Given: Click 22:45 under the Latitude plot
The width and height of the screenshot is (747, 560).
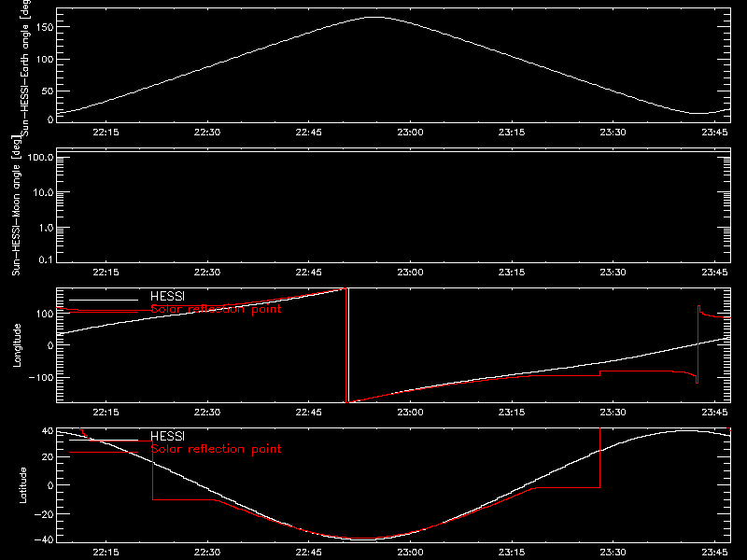Looking at the screenshot, I should pyautogui.click(x=309, y=553).
